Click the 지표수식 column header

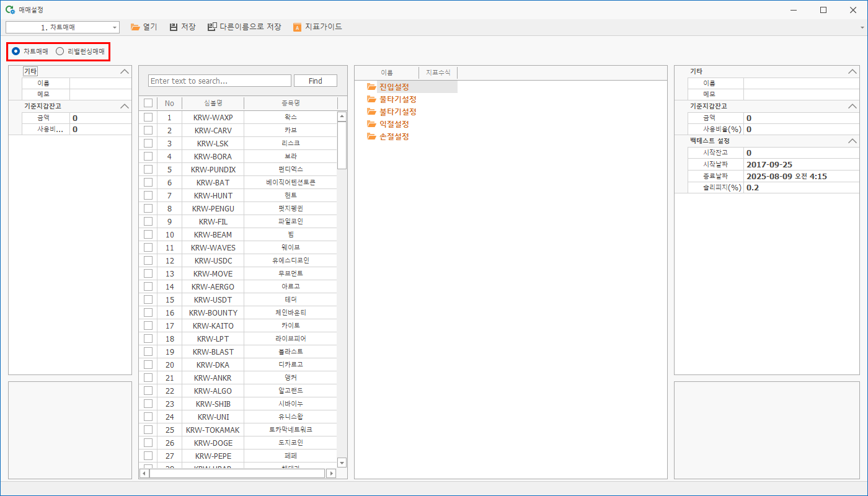click(438, 73)
